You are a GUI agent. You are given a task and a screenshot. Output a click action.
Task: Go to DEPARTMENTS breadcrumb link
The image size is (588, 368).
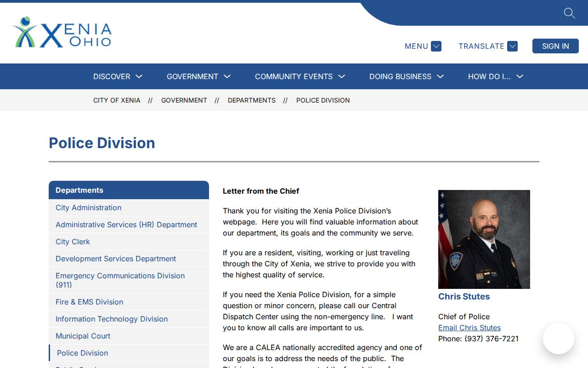[252, 100]
